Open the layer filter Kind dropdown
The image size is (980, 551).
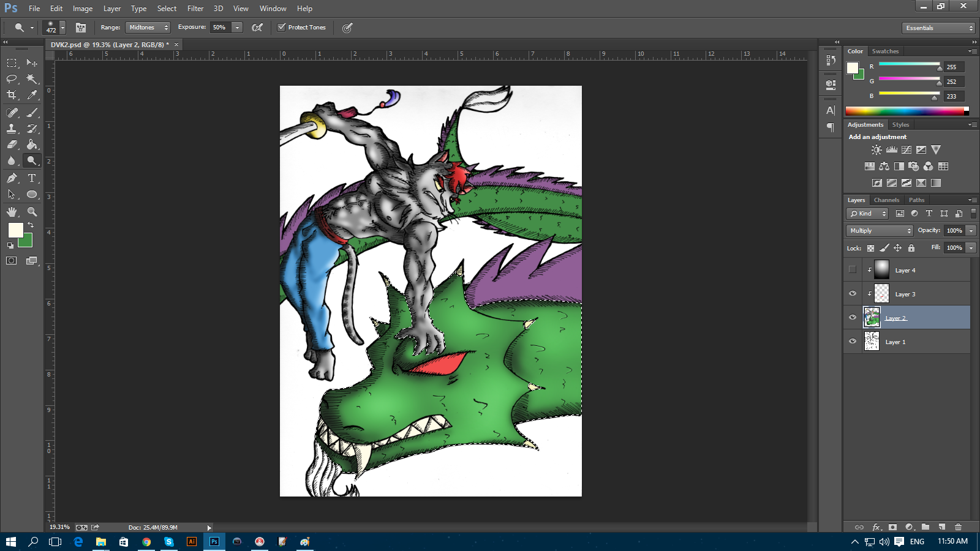pos(867,214)
